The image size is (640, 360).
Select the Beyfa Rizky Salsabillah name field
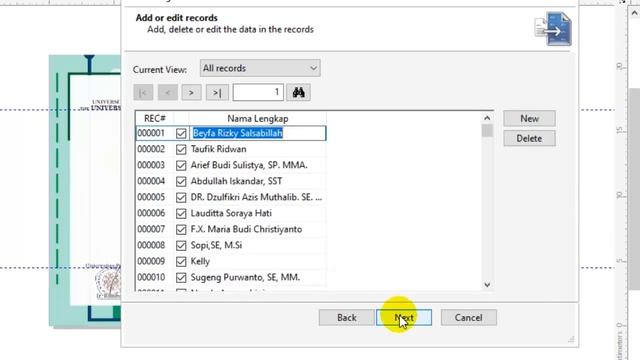pos(258,133)
